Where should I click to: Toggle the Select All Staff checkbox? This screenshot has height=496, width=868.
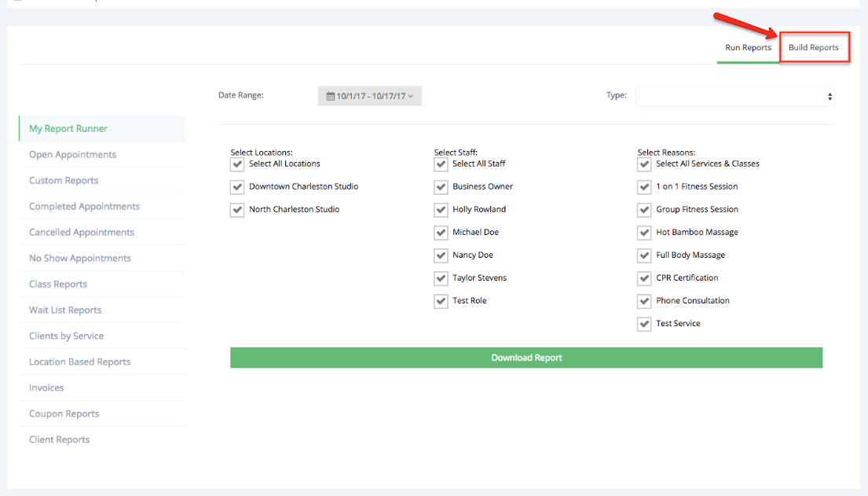441,163
